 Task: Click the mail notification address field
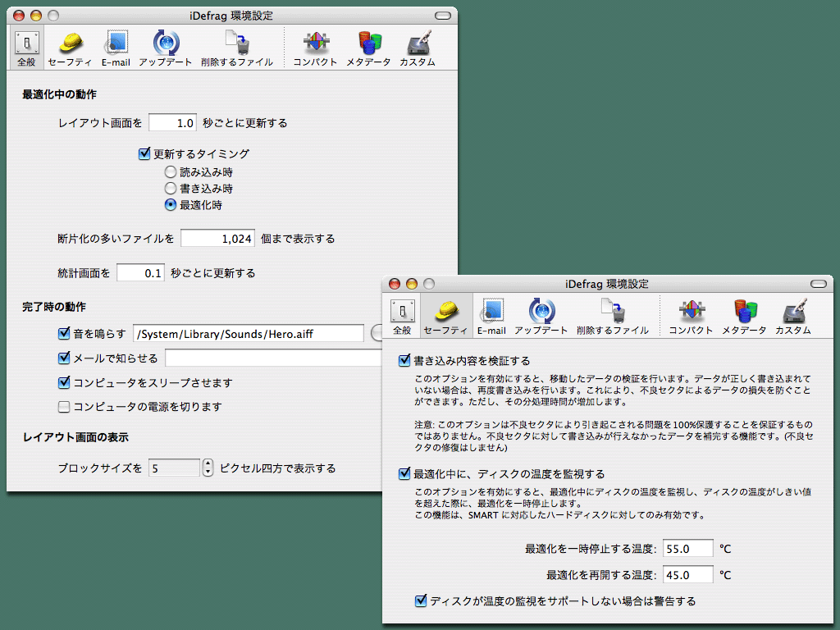tap(273, 358)
